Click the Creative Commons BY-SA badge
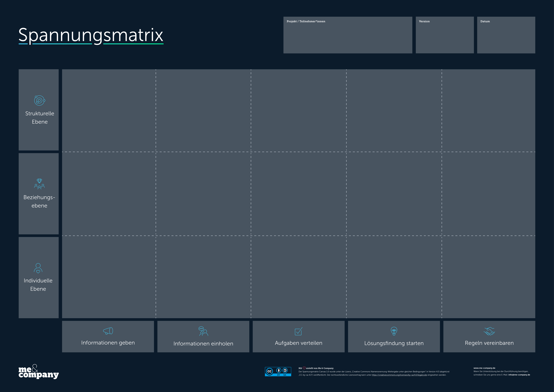 278,372
